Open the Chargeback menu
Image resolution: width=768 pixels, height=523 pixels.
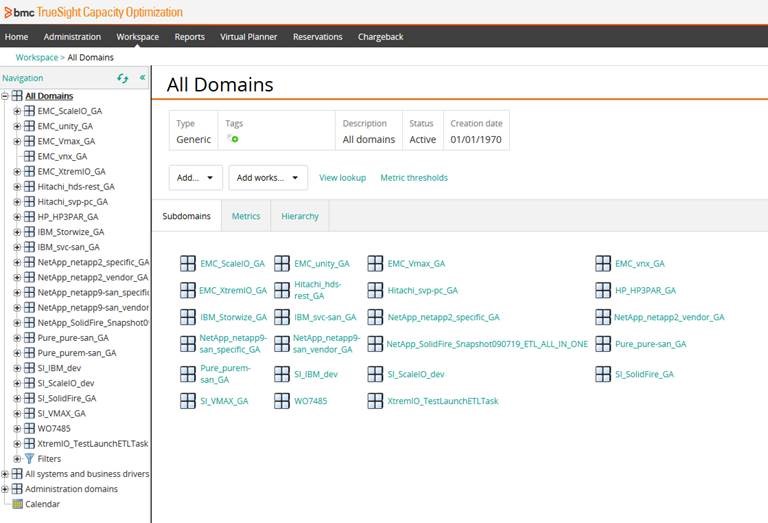pos(380,37)
